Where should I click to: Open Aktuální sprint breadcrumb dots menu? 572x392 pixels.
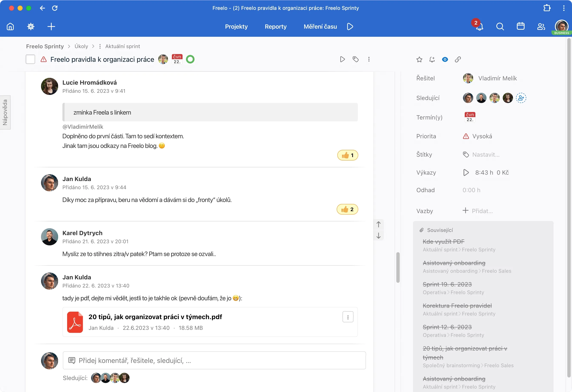click(100, 46)
